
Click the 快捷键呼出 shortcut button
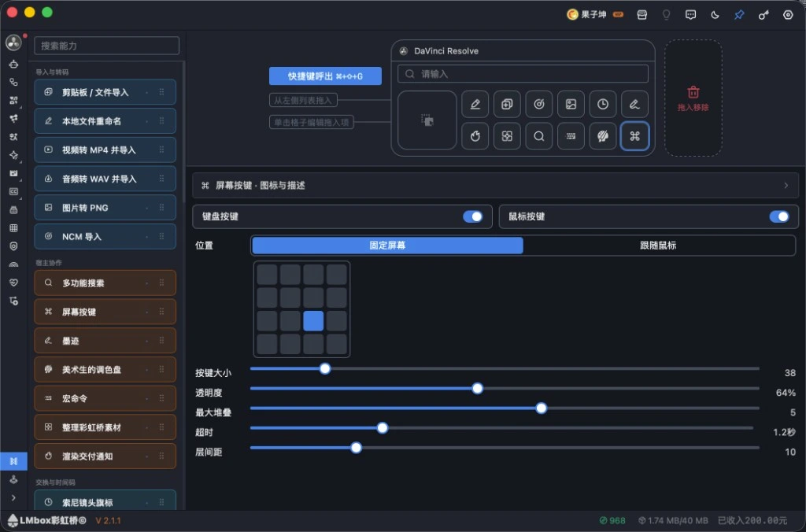coord(325,76)
